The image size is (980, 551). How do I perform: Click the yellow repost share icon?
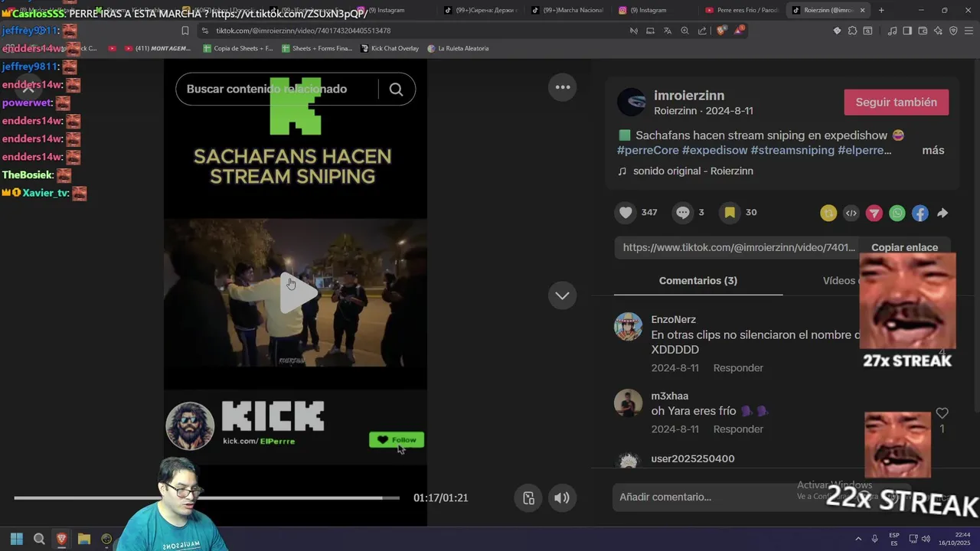point(828,214)
